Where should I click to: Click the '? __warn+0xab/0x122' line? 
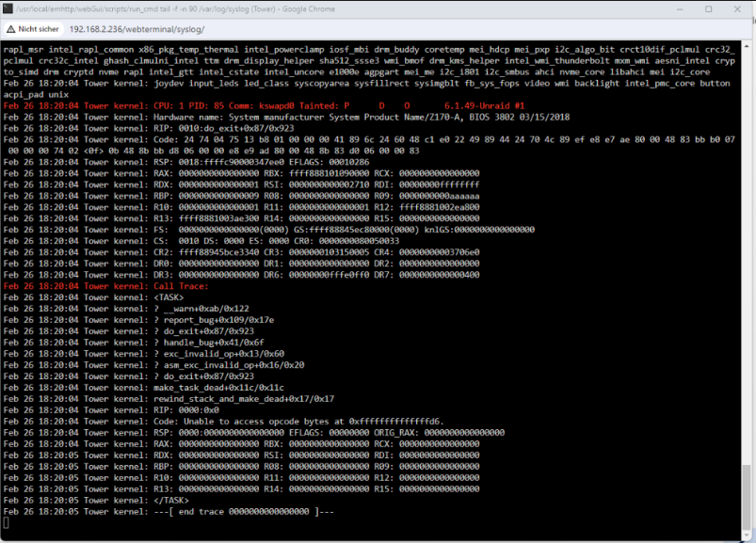126,309
